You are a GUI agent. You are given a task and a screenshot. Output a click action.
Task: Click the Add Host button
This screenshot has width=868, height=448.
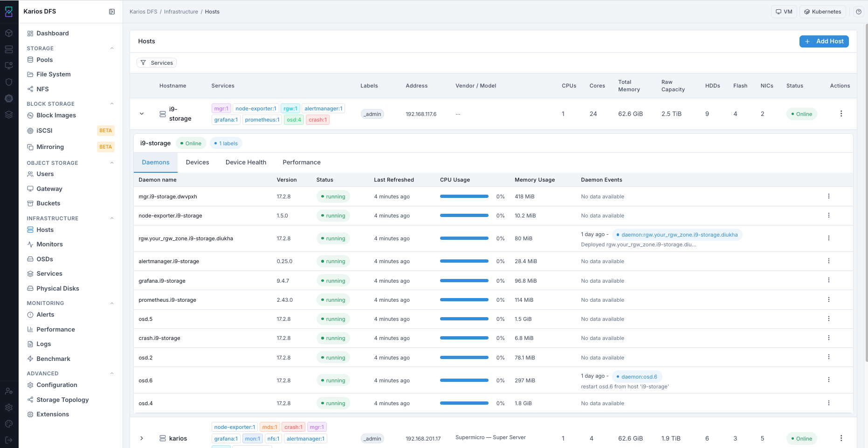(x=824, y=41)
